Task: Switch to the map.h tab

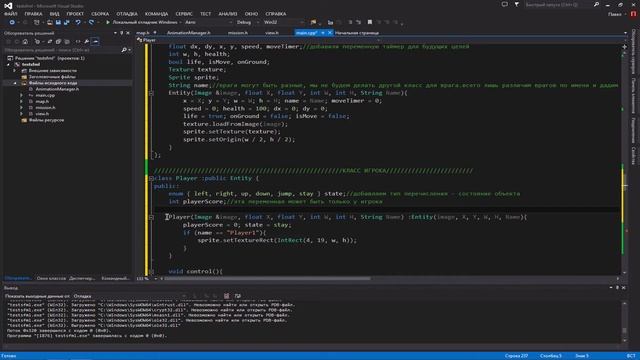Action: click(x=143, y=33)
